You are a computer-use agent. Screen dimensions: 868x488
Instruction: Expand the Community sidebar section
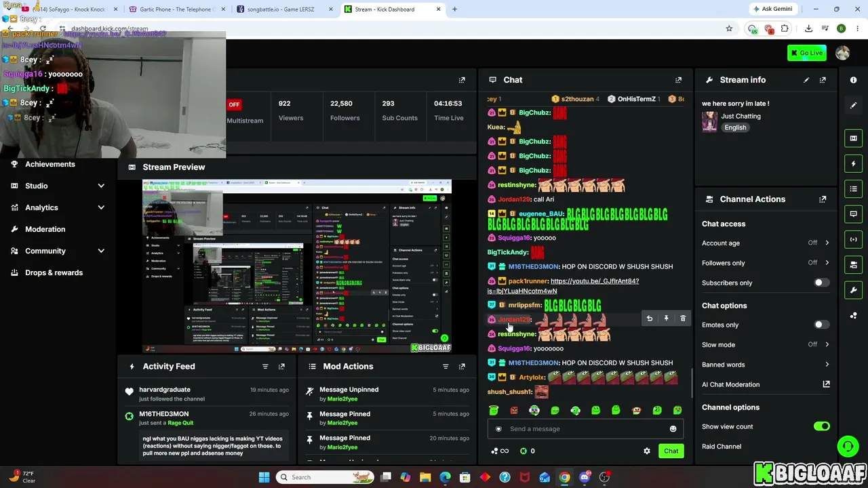[x=58, y=251]
